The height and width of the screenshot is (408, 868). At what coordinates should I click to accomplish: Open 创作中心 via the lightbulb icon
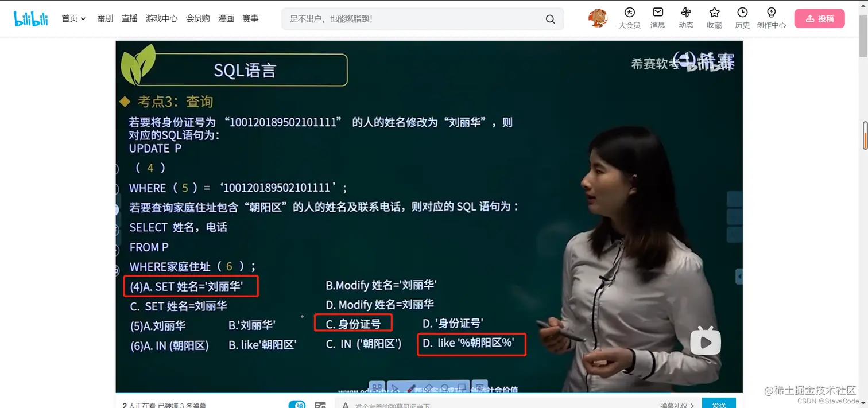(771, 18)
